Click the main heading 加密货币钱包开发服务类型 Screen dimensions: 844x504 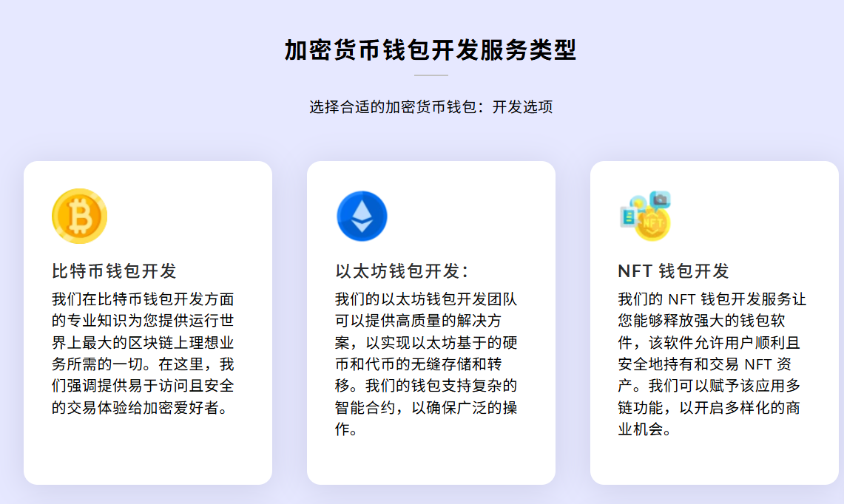431,50
